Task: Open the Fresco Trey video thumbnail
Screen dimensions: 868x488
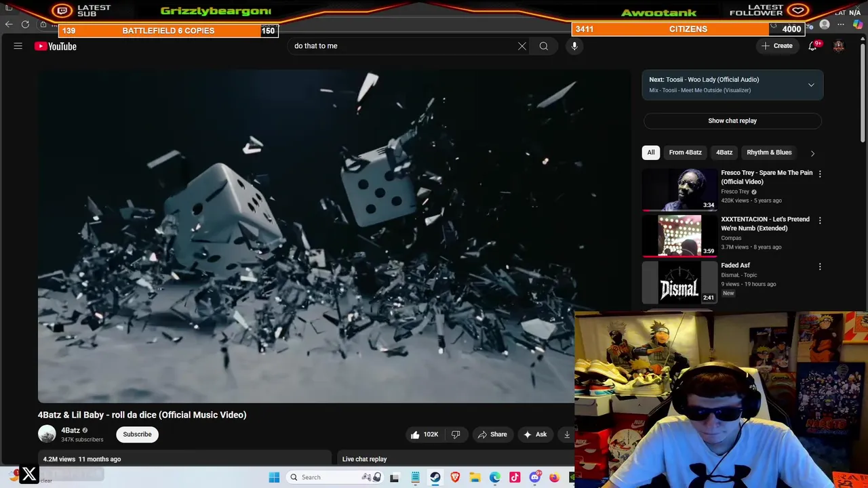Action: pyautogui.click(x=679, y=189)
